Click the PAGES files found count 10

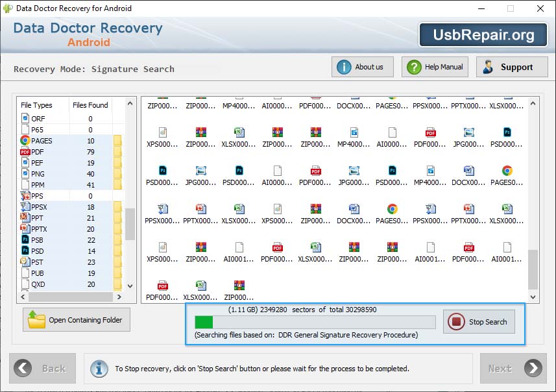(x=91, y=141)
